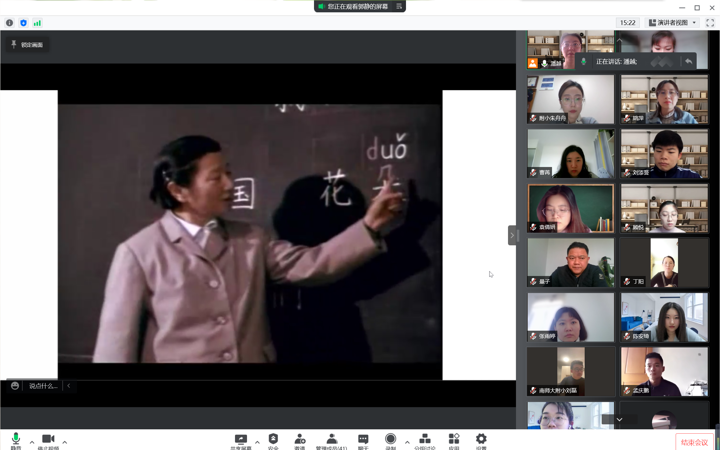Image resolution: width=720 pixels, height=450 pixels.
Task: Click muted mic on blue sofa tile
Action: tap(627, 336)
